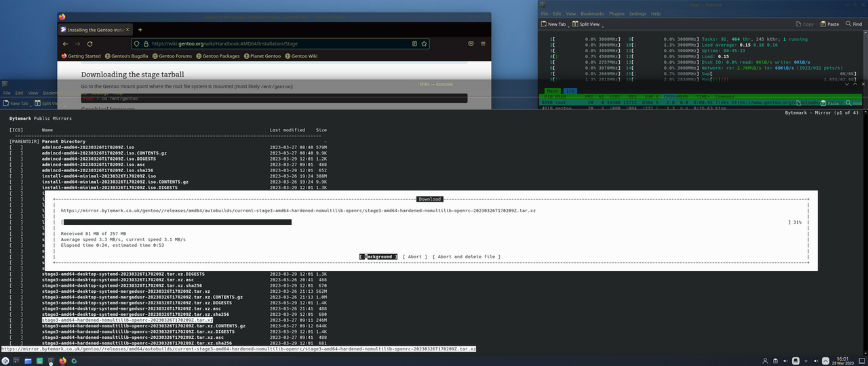
Task: Open File menu in htop Konsole
Action: (545, 14)
